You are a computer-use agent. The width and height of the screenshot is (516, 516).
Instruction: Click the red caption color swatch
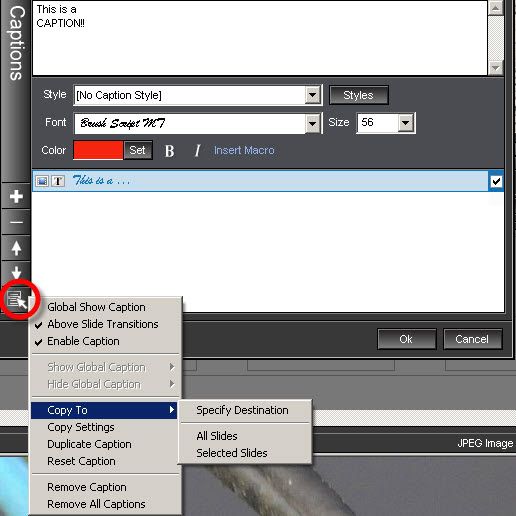pos(98,150)
